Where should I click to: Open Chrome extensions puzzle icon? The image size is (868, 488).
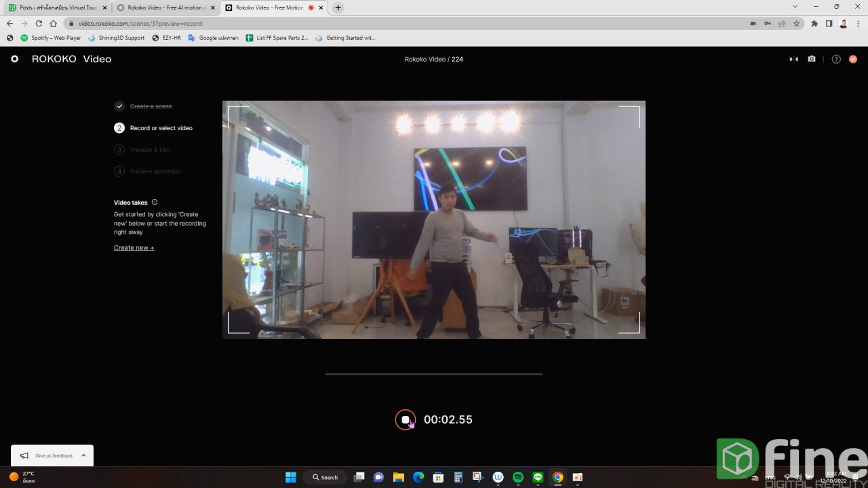tap(814, 23)
